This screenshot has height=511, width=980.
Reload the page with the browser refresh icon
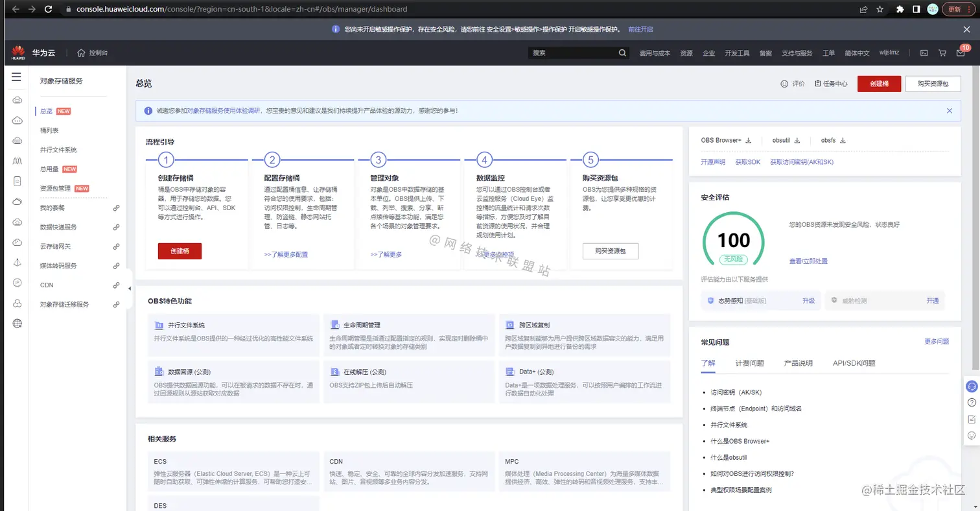click(49, 9)
